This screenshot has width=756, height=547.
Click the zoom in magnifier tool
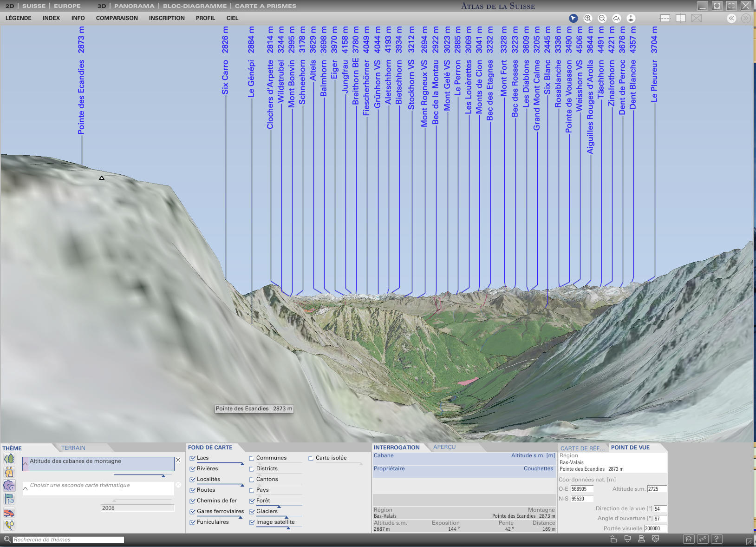(587, 18)
